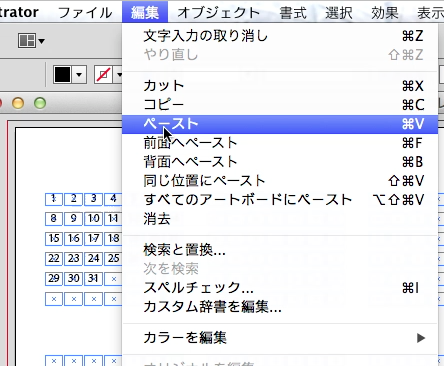444x366 pixels.
Task: Open the 効果 menu
Action: coord(385,12)
